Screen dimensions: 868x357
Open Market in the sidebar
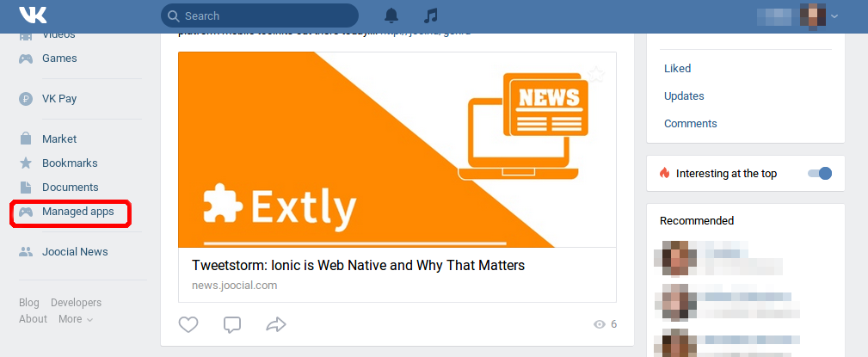59,138
